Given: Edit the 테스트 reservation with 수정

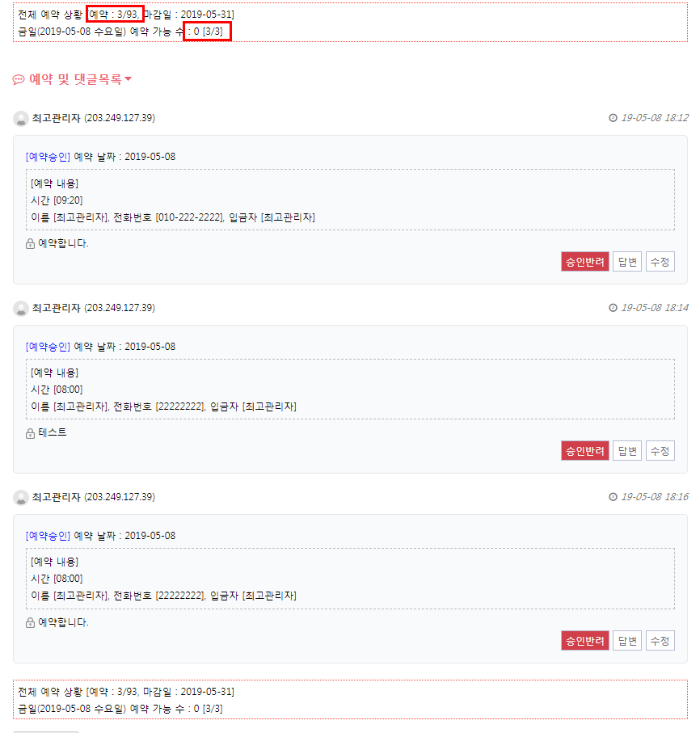Looking at the screenshot, I should (660, 451).
